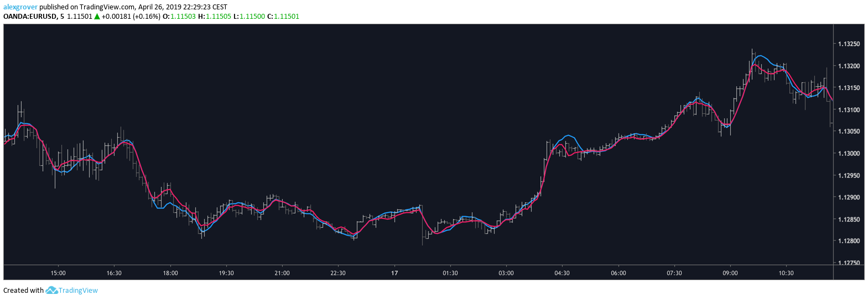Click the 1.13250 price axis label

click(849, 44)
